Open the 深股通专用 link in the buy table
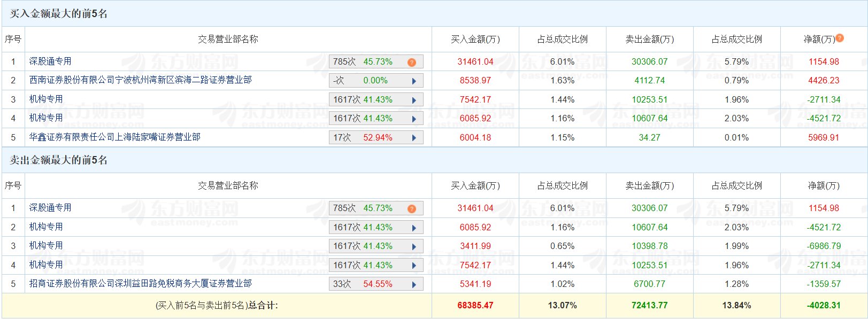868x319 pixels. [x=50, y=61]
